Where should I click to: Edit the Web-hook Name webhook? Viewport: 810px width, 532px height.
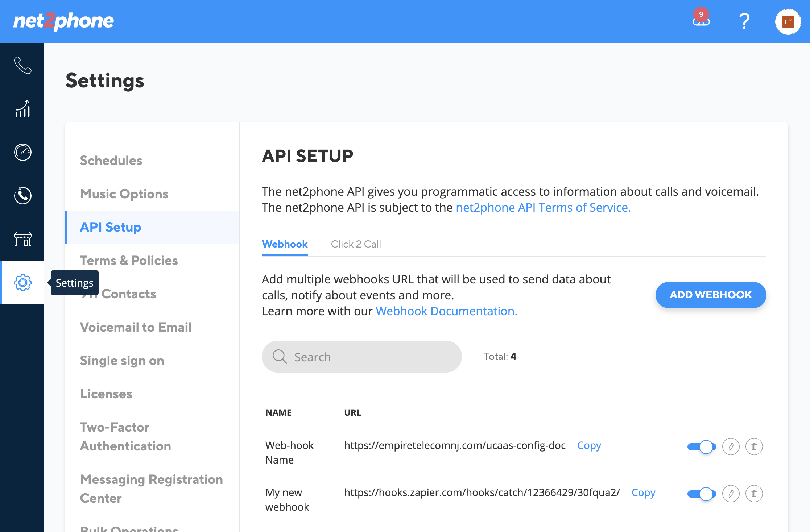pos(731,446)
